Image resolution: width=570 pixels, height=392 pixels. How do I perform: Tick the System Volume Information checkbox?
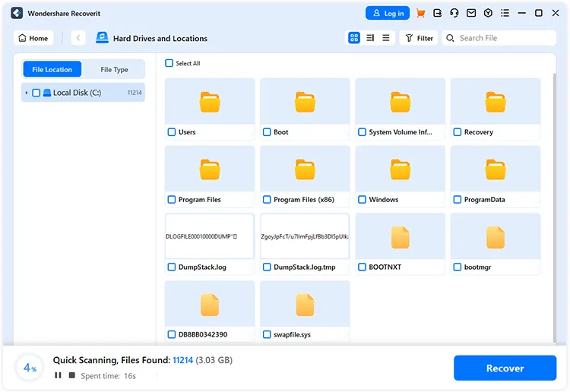point(362,132)
